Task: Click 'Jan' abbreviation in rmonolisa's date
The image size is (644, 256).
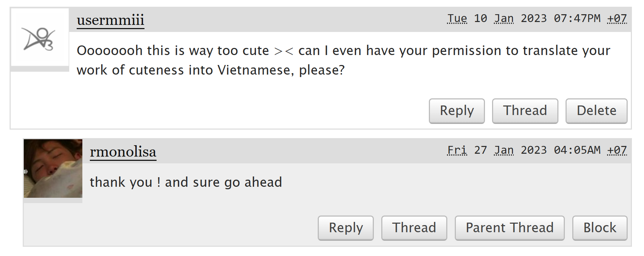Action: 504,150
